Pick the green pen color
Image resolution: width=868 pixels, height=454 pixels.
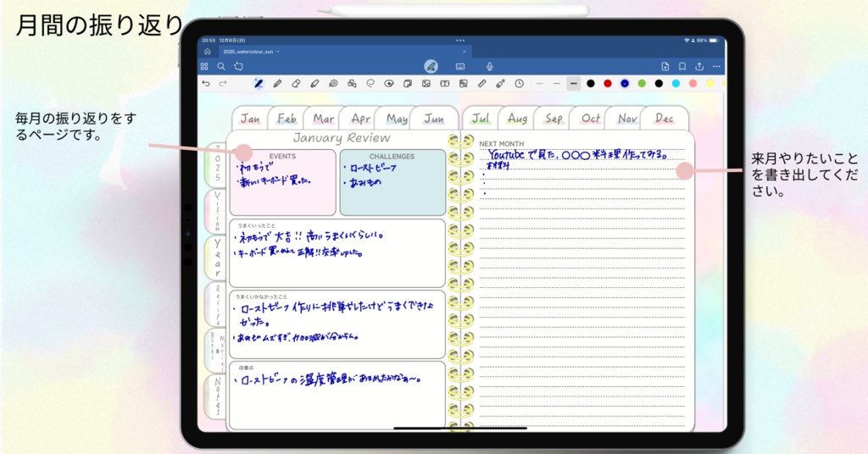click(642, 84)
